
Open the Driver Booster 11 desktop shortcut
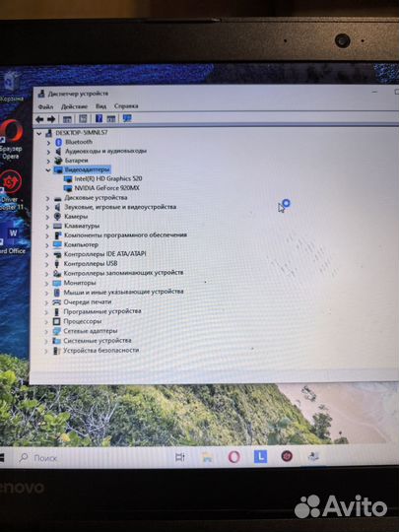click(11, 190)
